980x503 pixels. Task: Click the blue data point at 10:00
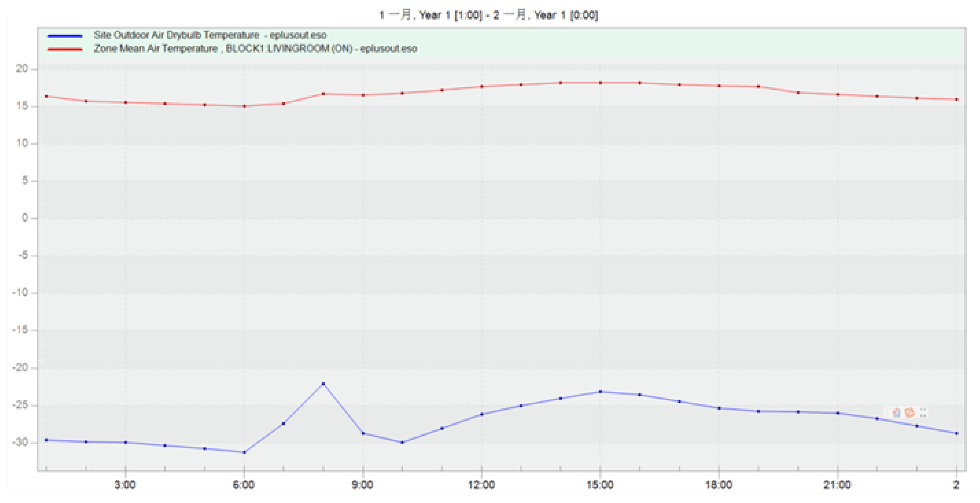pos(402,443)
